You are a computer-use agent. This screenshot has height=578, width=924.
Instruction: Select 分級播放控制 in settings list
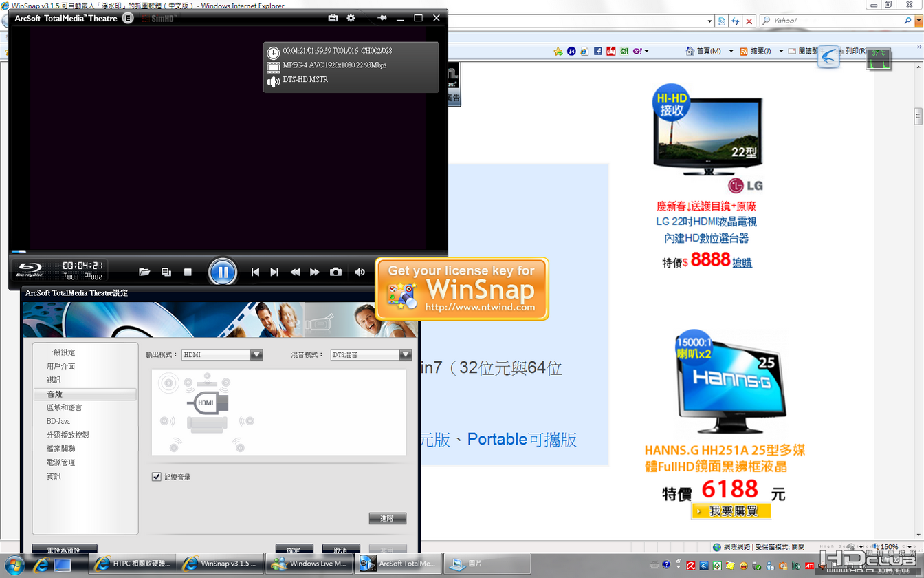pyautogui.click(x=68, y=435)
